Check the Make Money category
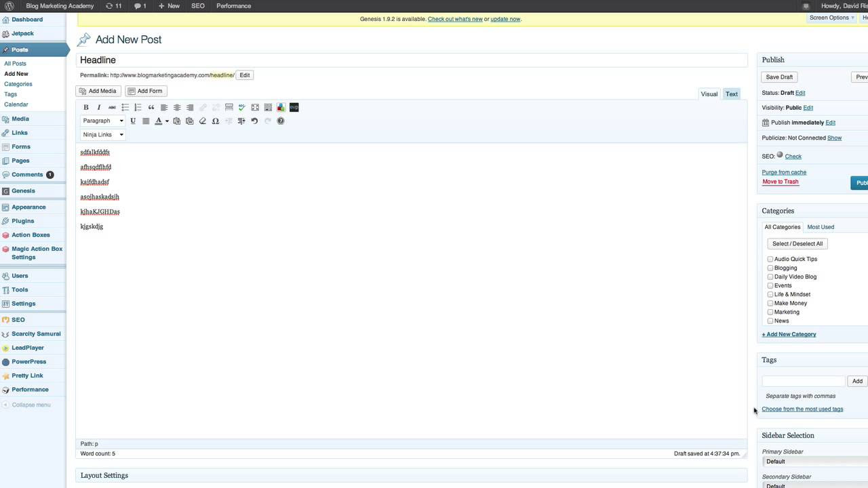The width and height of the screenshot is (868, 488). pos(770,303)
